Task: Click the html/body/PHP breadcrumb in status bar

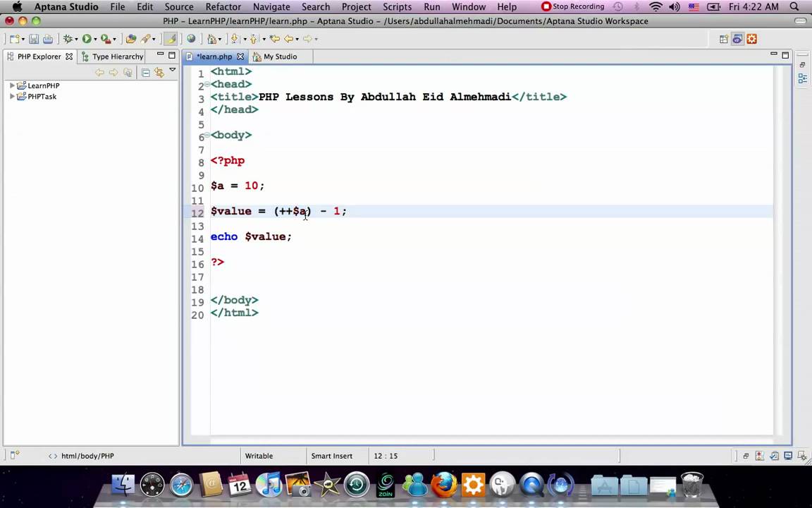Action: (87, 456)
